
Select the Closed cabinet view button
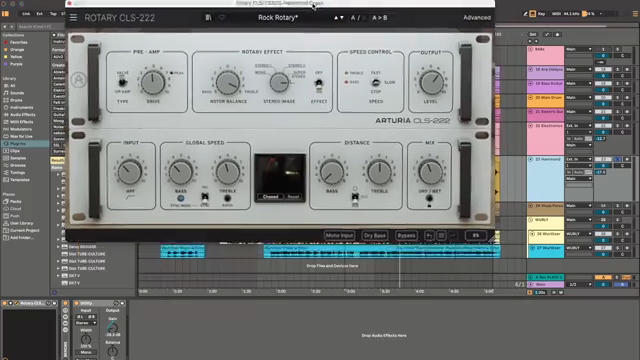pyautogui.click(x=270, y=197)
